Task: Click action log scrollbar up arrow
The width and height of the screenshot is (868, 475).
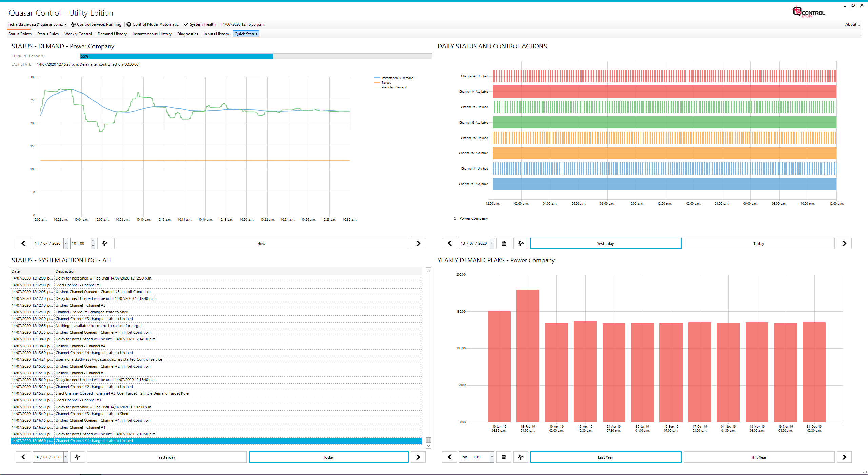Action: (x=428, y=270)
